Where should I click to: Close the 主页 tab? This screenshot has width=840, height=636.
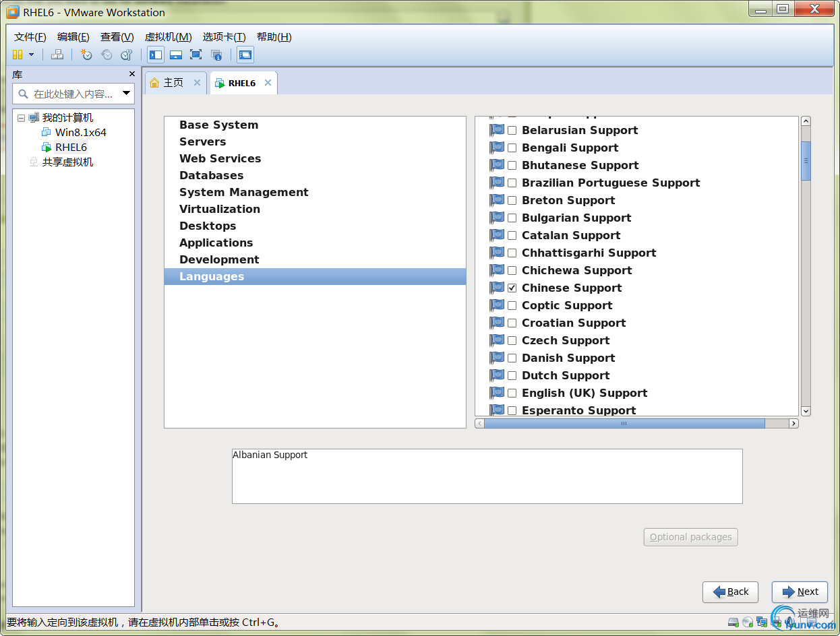coord(197,82)
